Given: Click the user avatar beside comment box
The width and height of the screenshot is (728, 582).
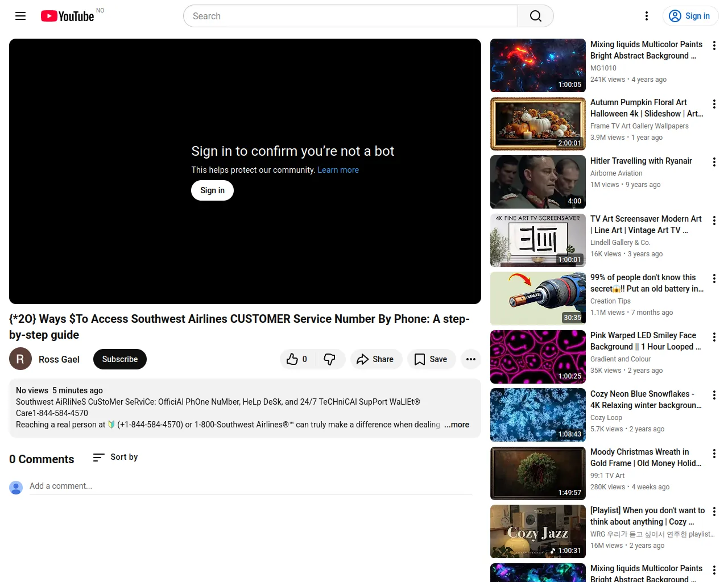Looking at the screenshot, I should coord(16,487).
